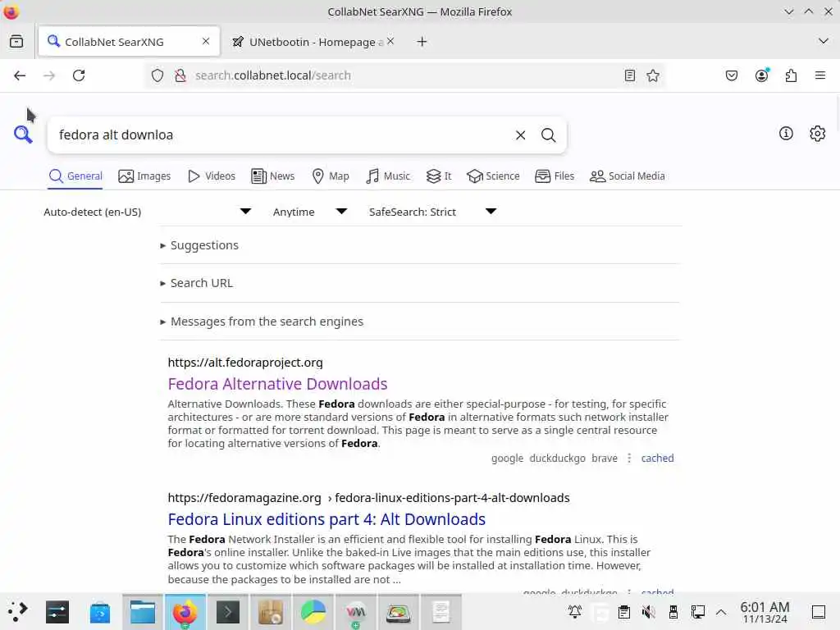Open the Konsole terminal taskbar icon

click(228, 612)
